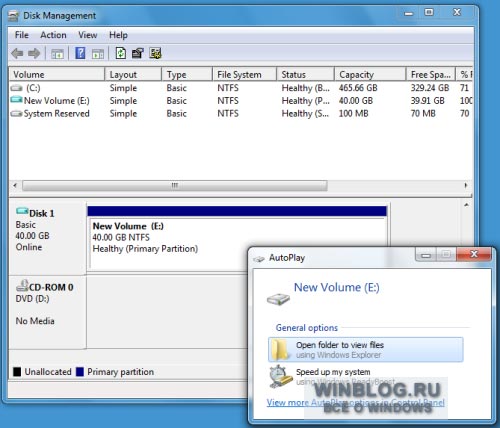Open the File menu
The height and width of the screenshot is (428, 500).
pos(22,35)
